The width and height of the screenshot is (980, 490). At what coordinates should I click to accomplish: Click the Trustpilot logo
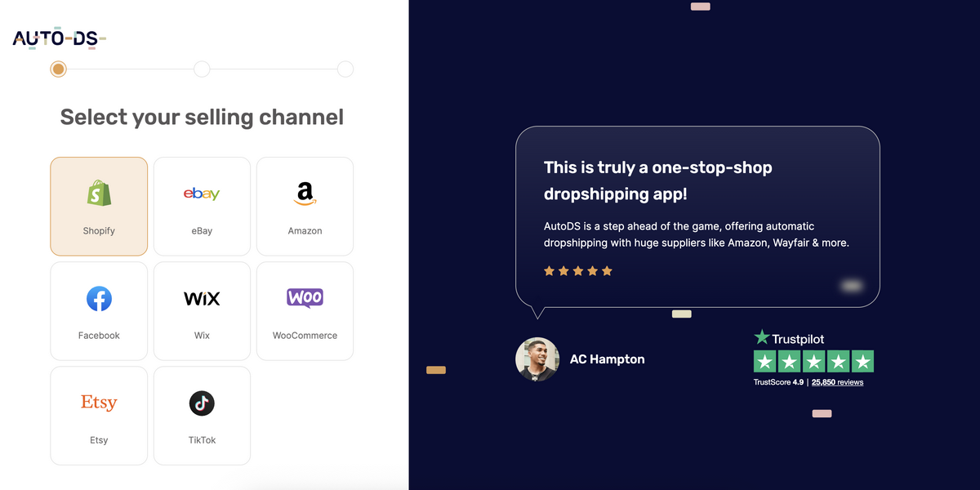coord(789,338)
